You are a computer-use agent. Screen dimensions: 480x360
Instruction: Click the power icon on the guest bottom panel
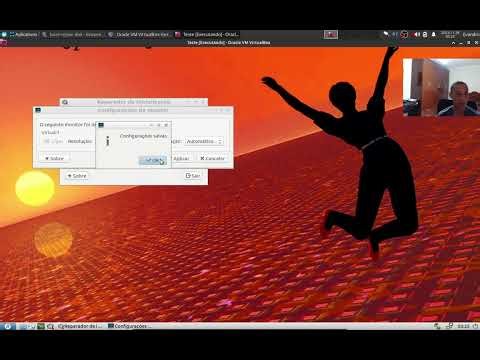[475, 326]
